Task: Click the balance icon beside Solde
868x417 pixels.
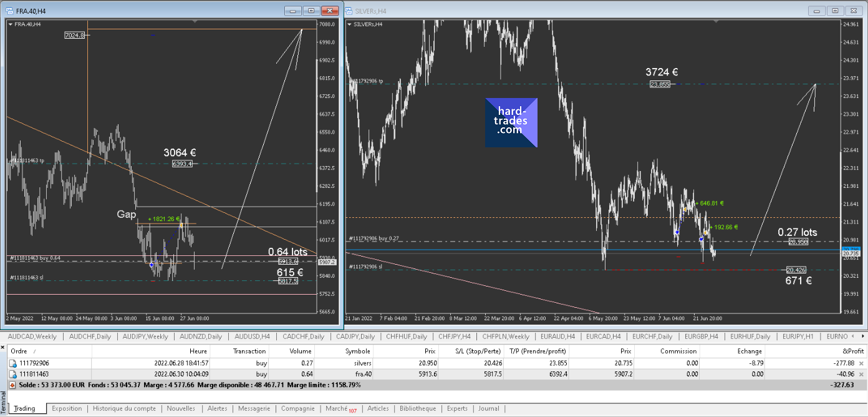Action: pyautogui.click(x=12, y=385)
